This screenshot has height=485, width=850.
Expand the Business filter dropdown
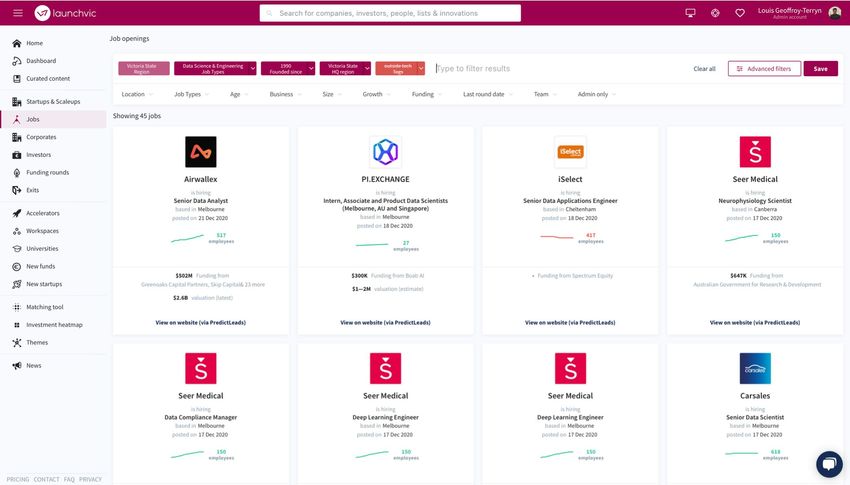coord(285,94)
